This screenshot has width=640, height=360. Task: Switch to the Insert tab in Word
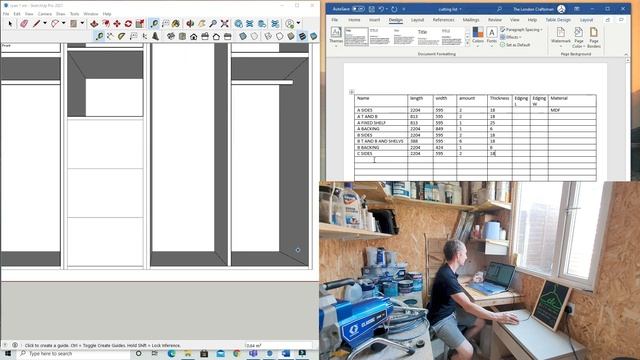tap(374, 20)
